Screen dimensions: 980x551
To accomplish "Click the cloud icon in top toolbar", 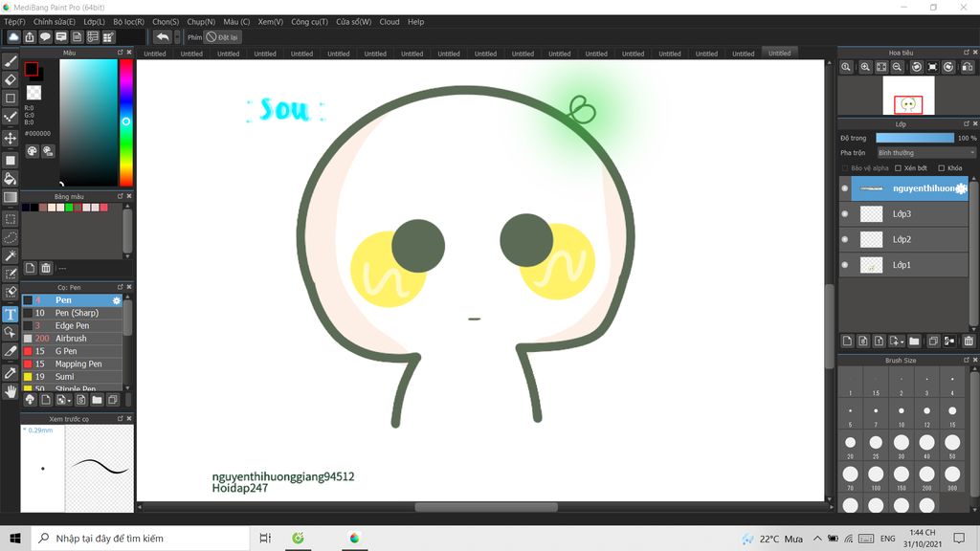I will [13, 37].
